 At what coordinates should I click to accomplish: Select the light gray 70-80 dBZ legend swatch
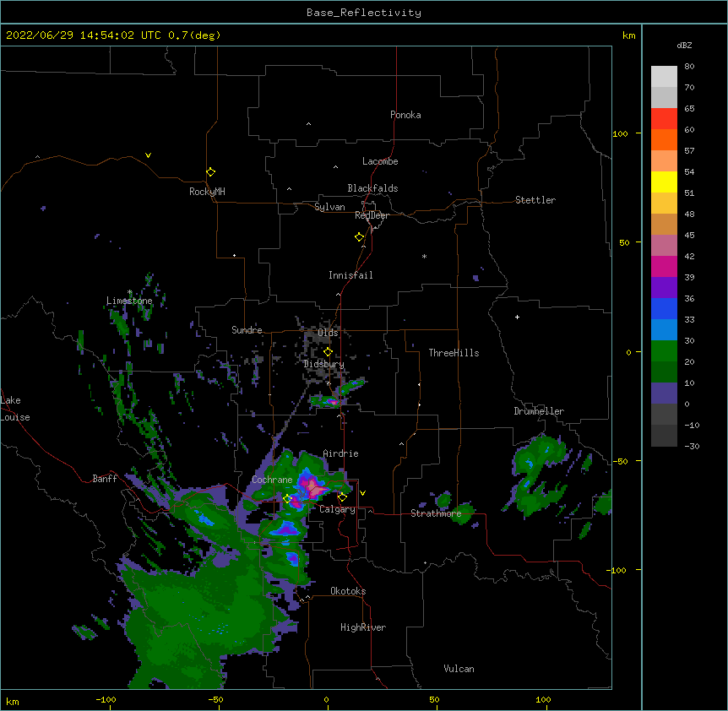[664, 76]
